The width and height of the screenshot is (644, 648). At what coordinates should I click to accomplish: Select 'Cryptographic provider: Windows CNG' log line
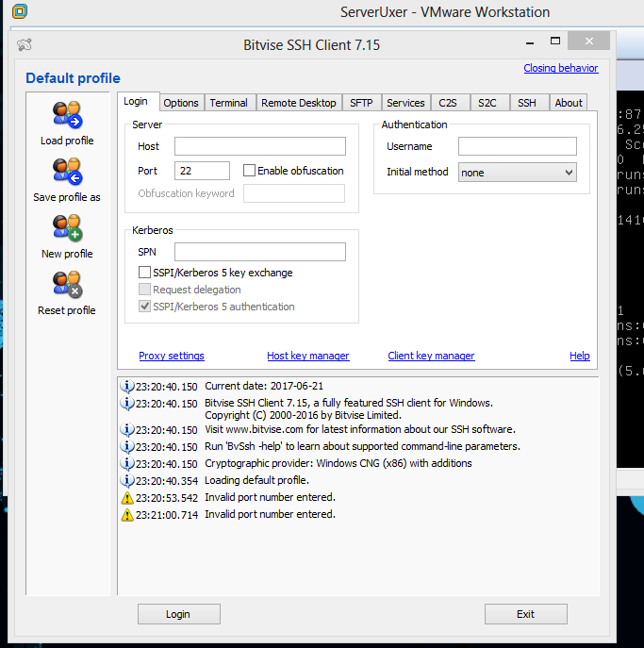[x=338, y=463]
